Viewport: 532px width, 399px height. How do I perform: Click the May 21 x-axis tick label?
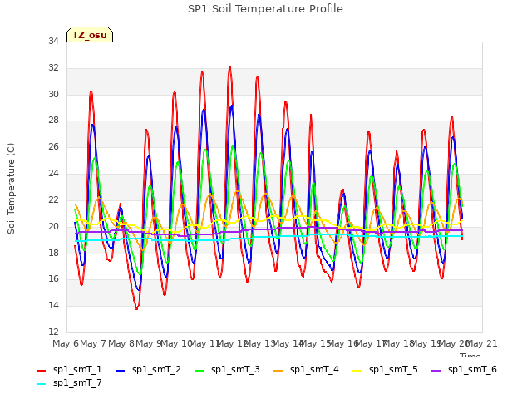pos(481,343)
